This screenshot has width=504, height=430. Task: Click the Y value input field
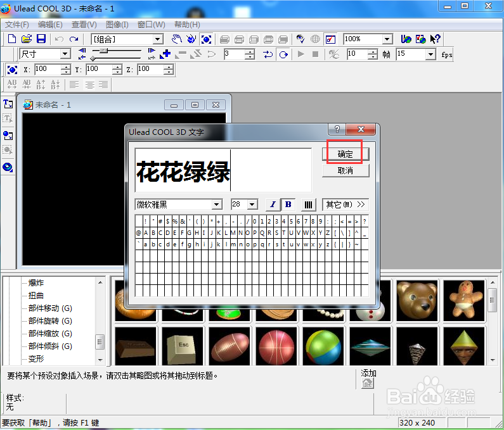(100, 69)
